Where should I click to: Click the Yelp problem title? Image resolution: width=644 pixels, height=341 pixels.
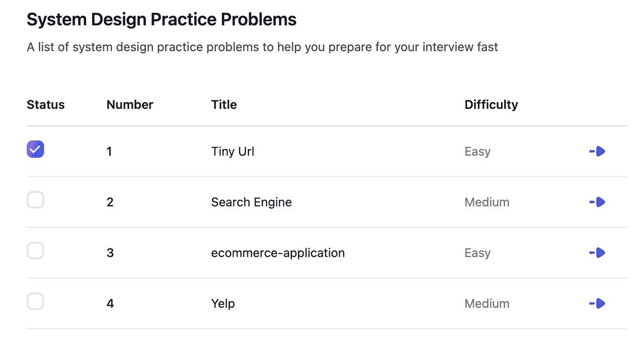coord(223,304)
